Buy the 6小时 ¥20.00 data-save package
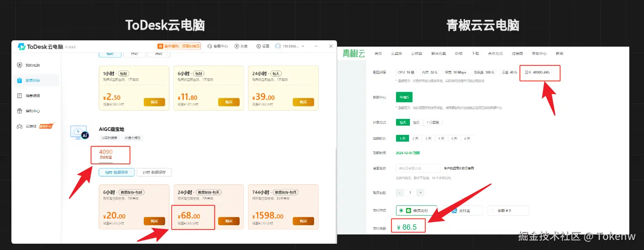Image resolution: width=644 pixels, height=250 pixels. click(x=154, y=221)
